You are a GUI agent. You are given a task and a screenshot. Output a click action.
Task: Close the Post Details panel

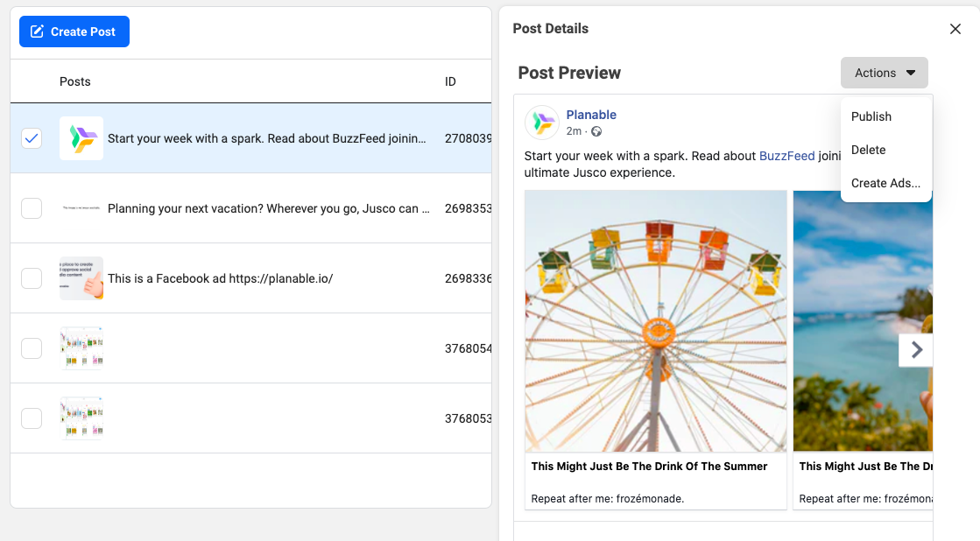pos(955,29)
